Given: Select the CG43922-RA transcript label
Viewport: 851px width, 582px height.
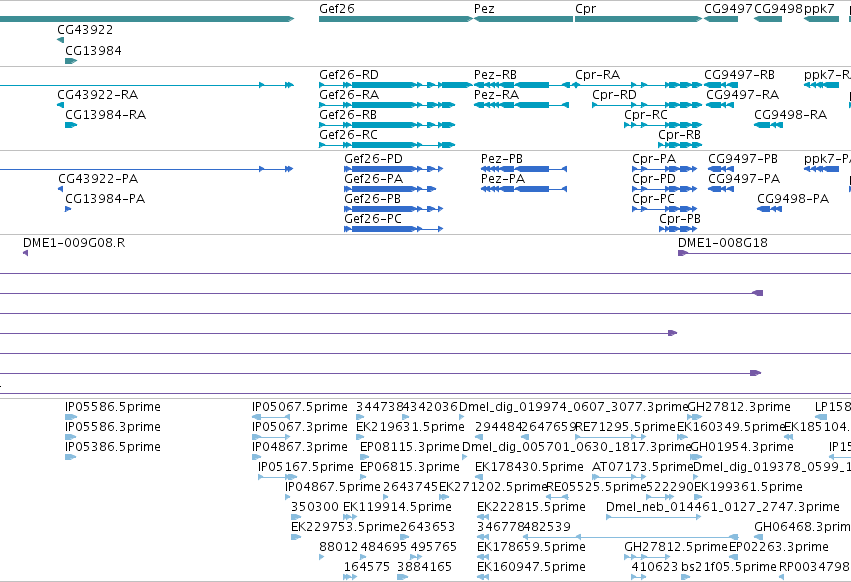Looking at the screenshot, I should tap(98, 95).
